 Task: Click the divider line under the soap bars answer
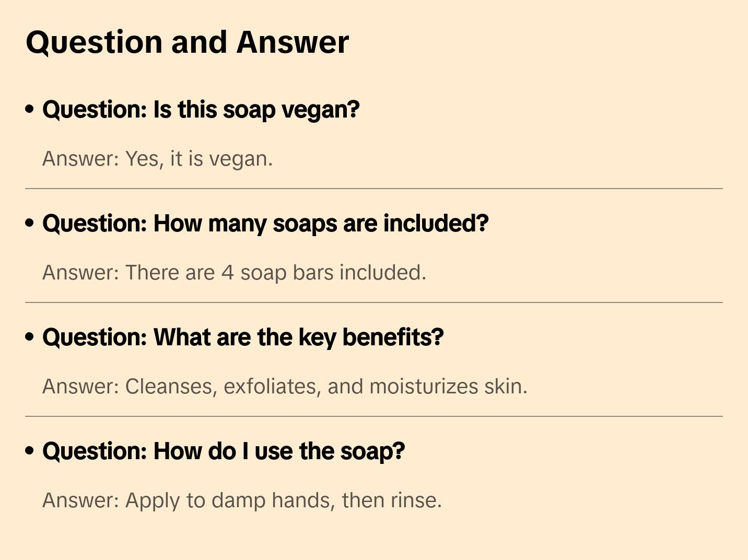click(x=373, y=302)
